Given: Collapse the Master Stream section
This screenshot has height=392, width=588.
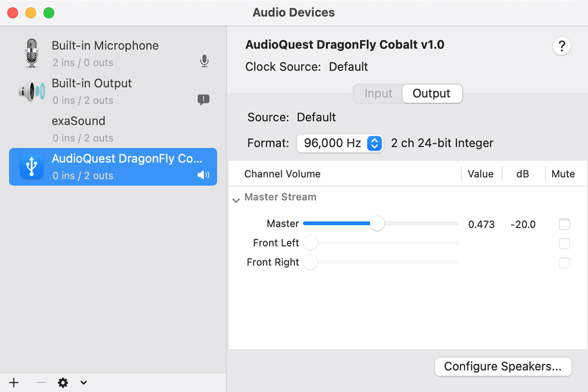Looking at the screenshot, I should [x=236, y=200].
